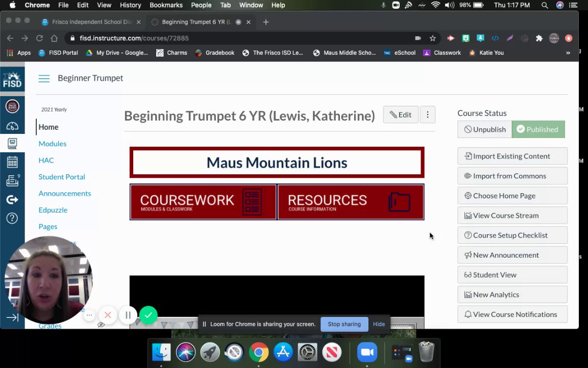Open the FISD Portal bookmark

pyautogui.click(x=58, y=53)
